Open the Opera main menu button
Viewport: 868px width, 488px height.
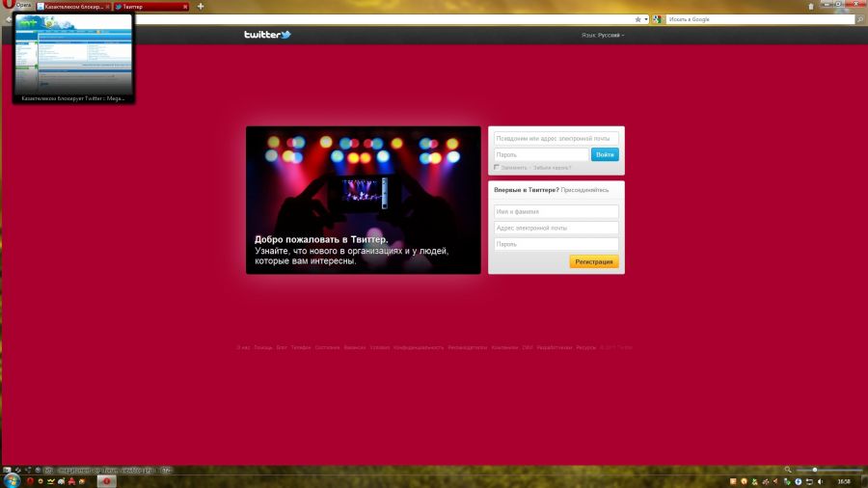(16, 5)
